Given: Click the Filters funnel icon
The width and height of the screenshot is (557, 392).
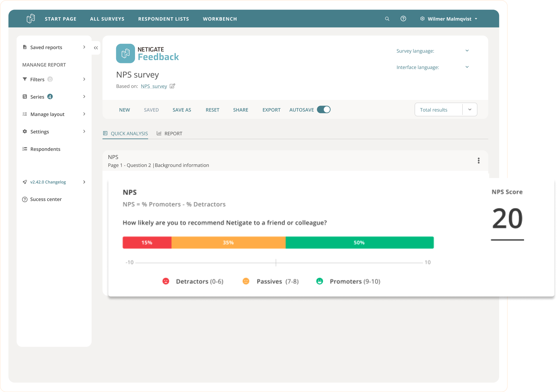Looking at the screenshot, I should tap(25, 79).
